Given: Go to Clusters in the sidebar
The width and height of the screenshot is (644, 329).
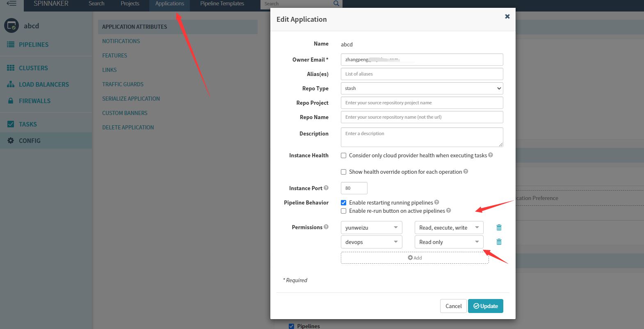Looking at the screenshot, I should 33,68.
